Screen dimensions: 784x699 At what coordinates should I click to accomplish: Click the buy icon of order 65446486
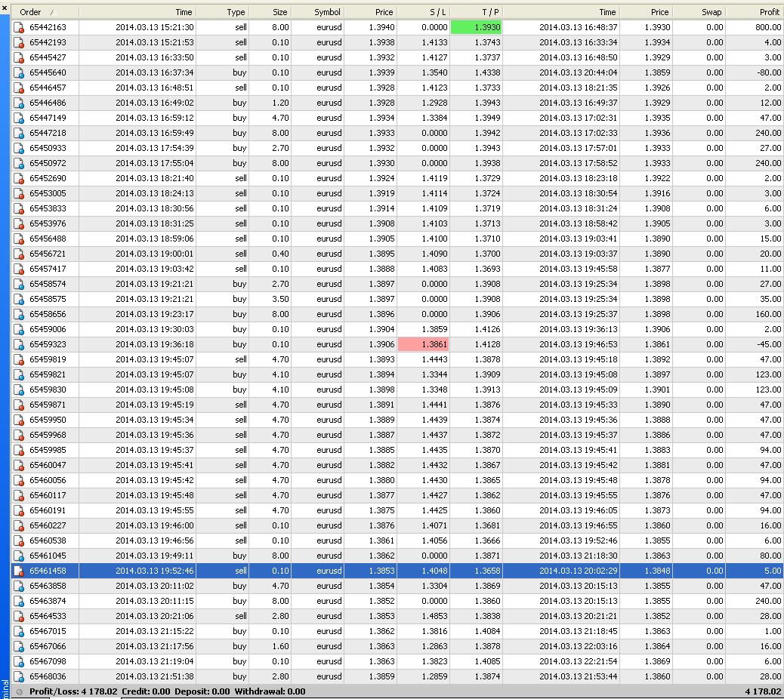pyautogui.click(x=18, y=103)
